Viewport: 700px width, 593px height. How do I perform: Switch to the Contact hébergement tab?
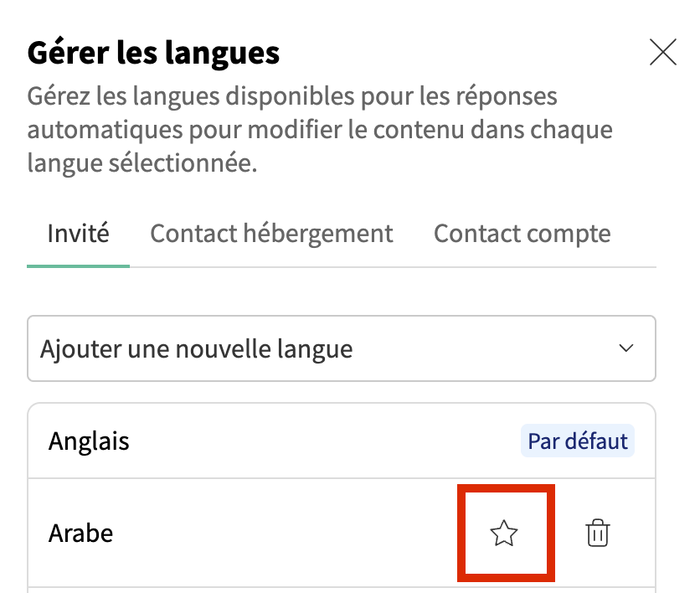click(271, 234)
